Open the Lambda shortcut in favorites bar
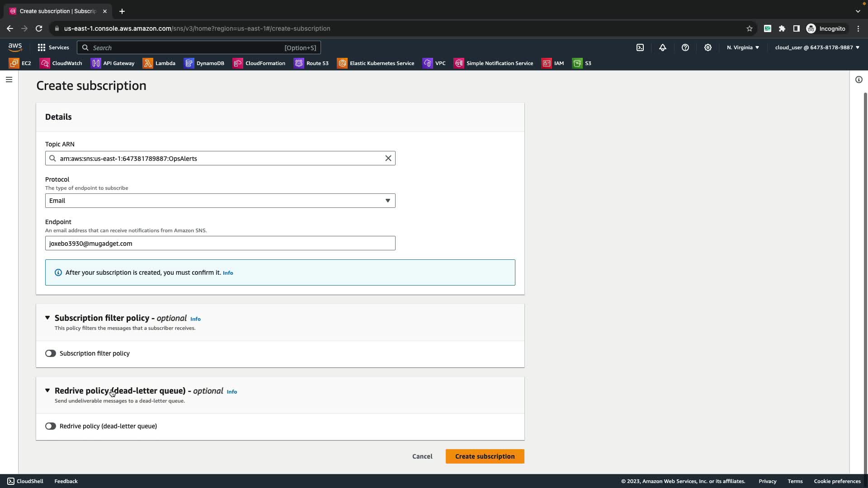This screenshot has height=488, width=868. click(160, 63)
